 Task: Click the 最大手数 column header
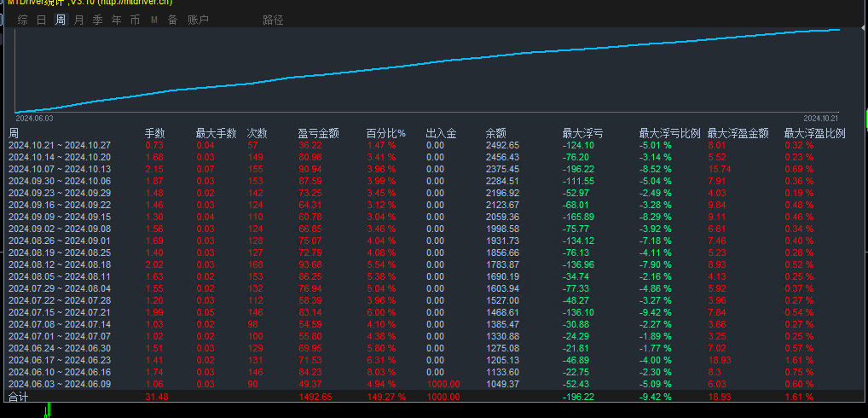[x=217, y=133]
